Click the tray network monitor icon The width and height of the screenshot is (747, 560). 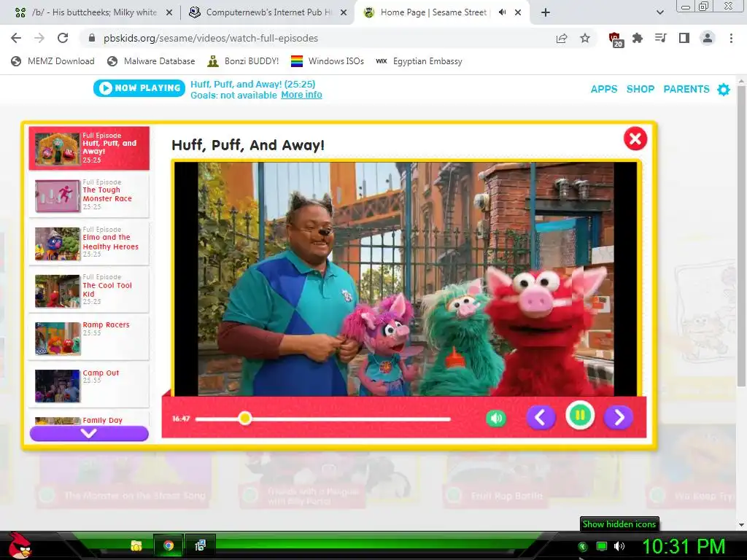pos(602,546)
